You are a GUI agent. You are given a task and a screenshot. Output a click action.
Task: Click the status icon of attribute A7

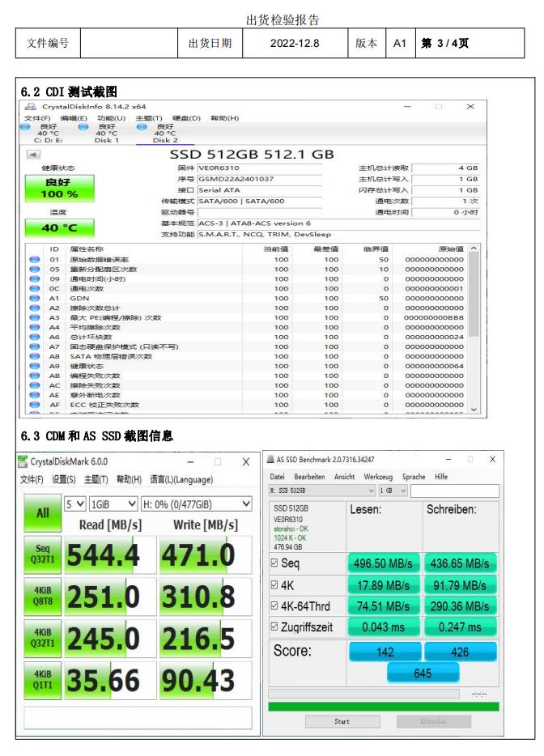[34, 346]
